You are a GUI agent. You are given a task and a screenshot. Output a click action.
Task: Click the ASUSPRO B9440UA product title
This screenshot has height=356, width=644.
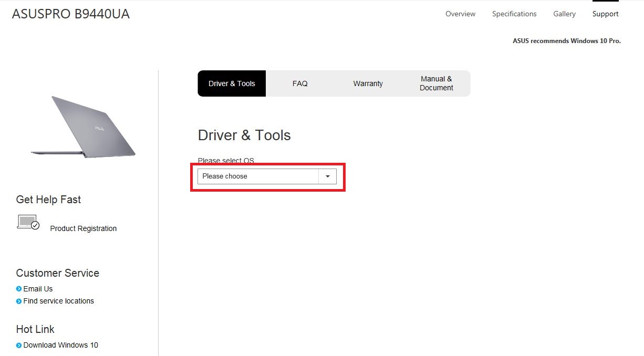point(71,14)
